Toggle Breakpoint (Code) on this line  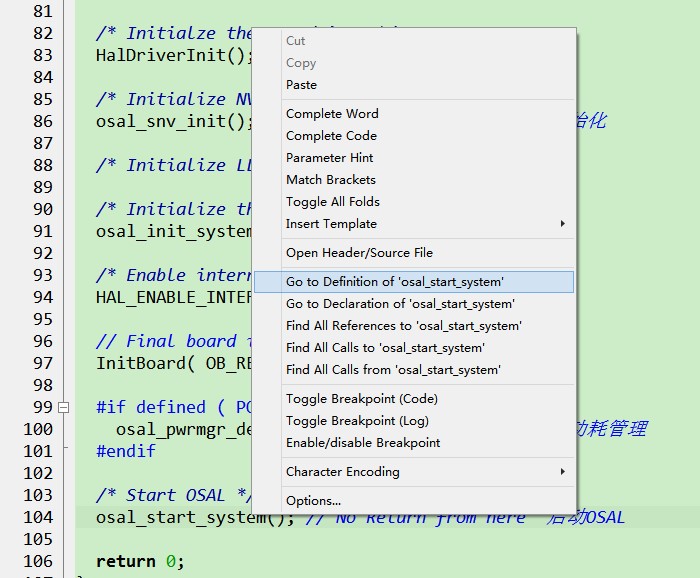414,399
